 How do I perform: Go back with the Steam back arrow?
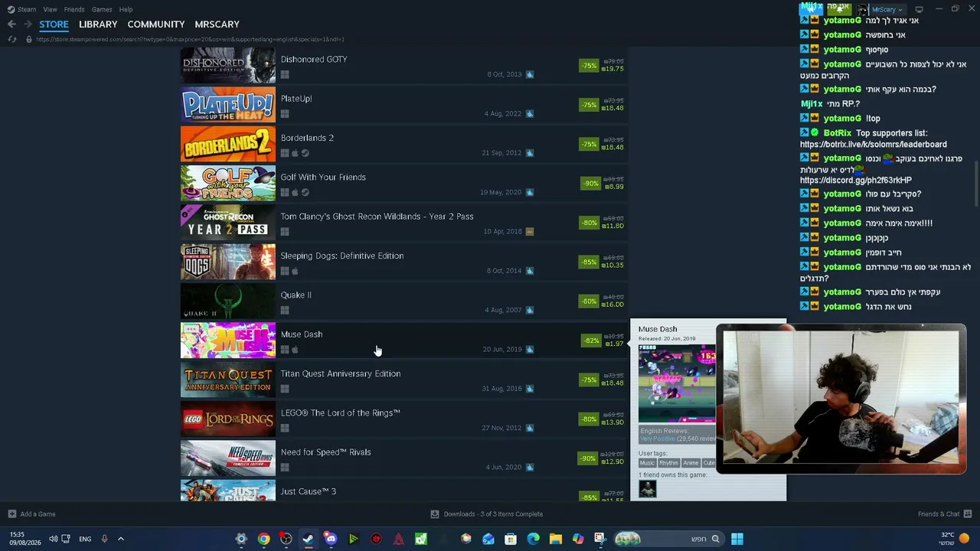click(x=11, y=24)
